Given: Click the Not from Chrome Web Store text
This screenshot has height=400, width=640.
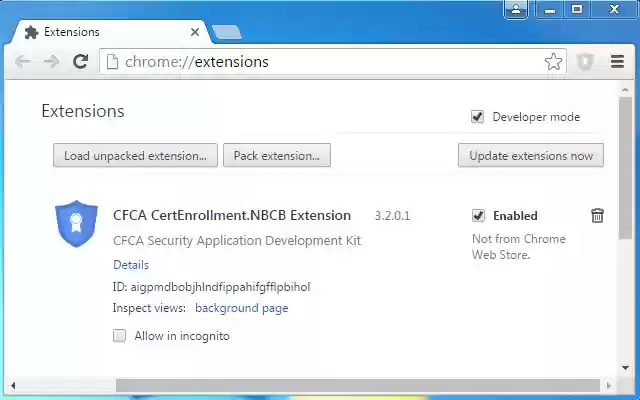Looking at the screenshot, I should pyautogui.click(x=519, y=247).
